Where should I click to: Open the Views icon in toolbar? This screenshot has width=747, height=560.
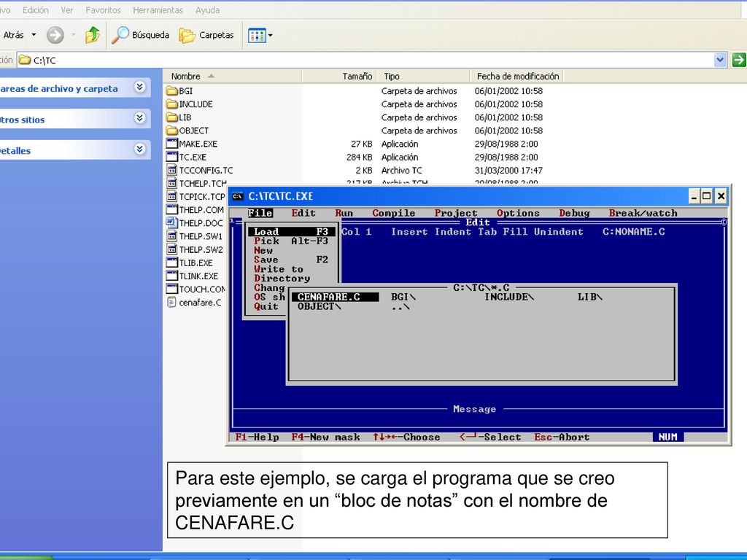pyautogui.click(x=257, y=35)
